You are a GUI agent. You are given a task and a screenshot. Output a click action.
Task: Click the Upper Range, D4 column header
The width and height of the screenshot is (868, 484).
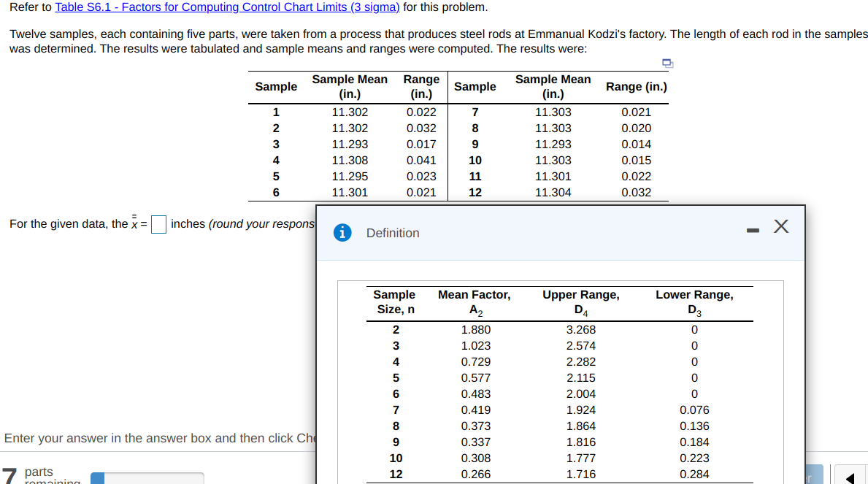tap(581, 301)
